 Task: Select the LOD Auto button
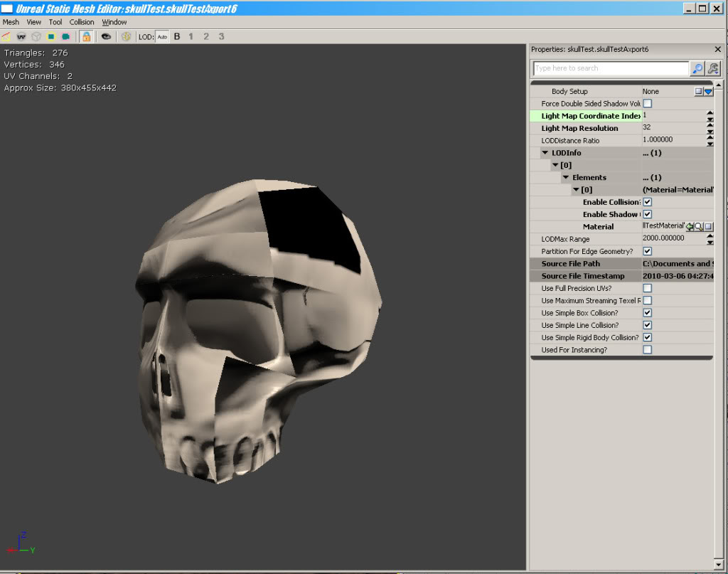coord(162,37)
